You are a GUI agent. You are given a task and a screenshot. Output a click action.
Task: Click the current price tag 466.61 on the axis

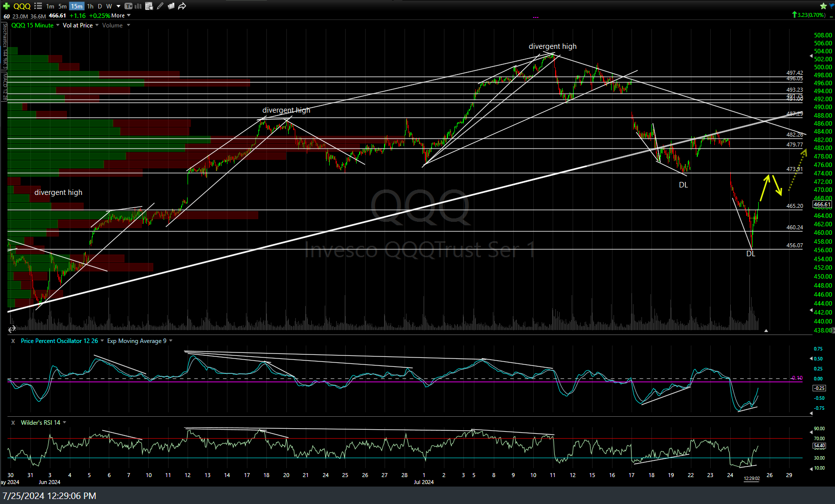[822, 204]
